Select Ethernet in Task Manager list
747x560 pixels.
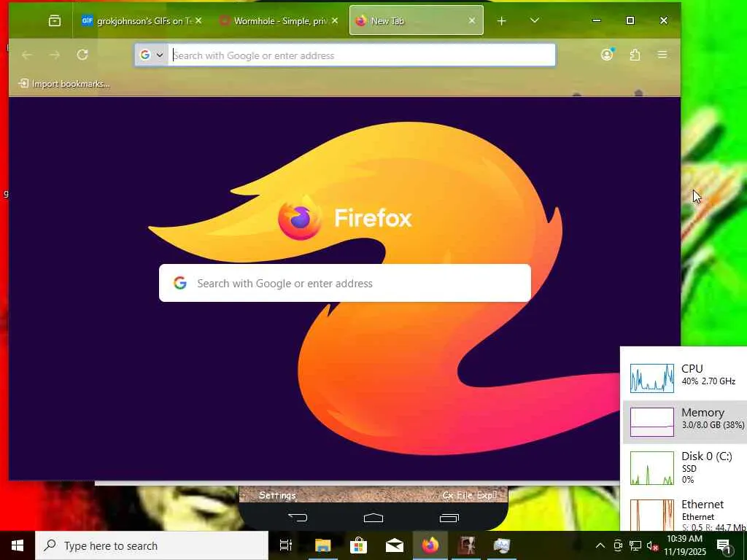pyautogui.click(x=684, y=514)
